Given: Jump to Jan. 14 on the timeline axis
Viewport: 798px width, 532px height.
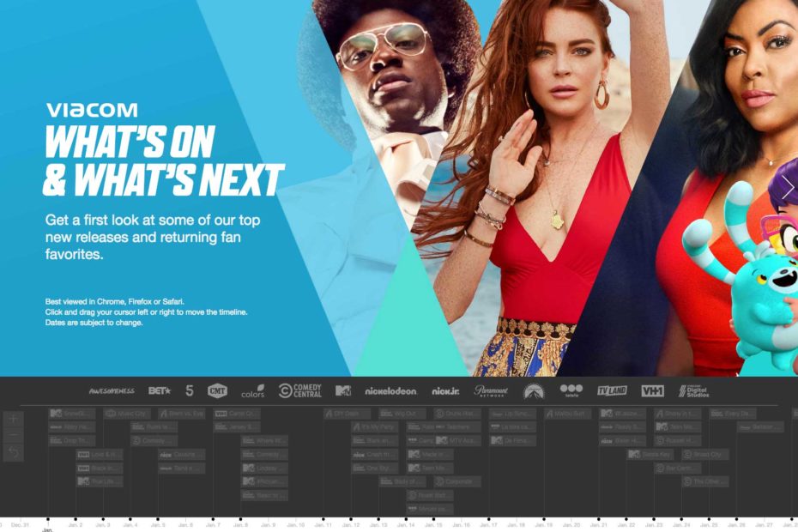Looking at the screenshot, I should click(x=406, y=524).
